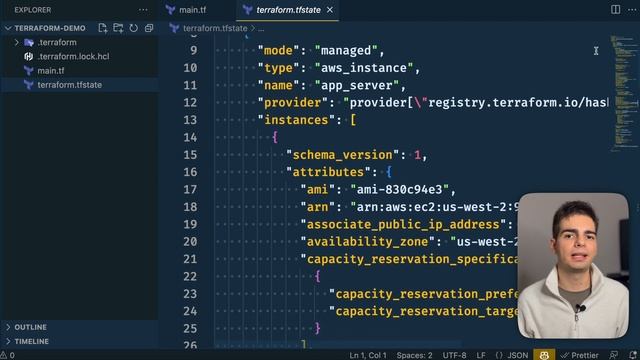Click the Ln 1, Col 1 cursor position
The width and height of the screenshot is (640, 360).
tap(368, 355)
